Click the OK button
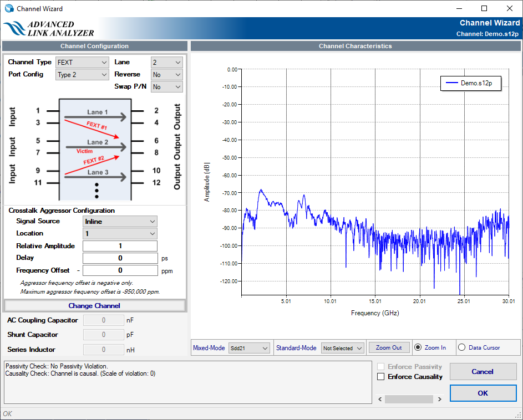The image size is (523, 420). click(483, 393)
